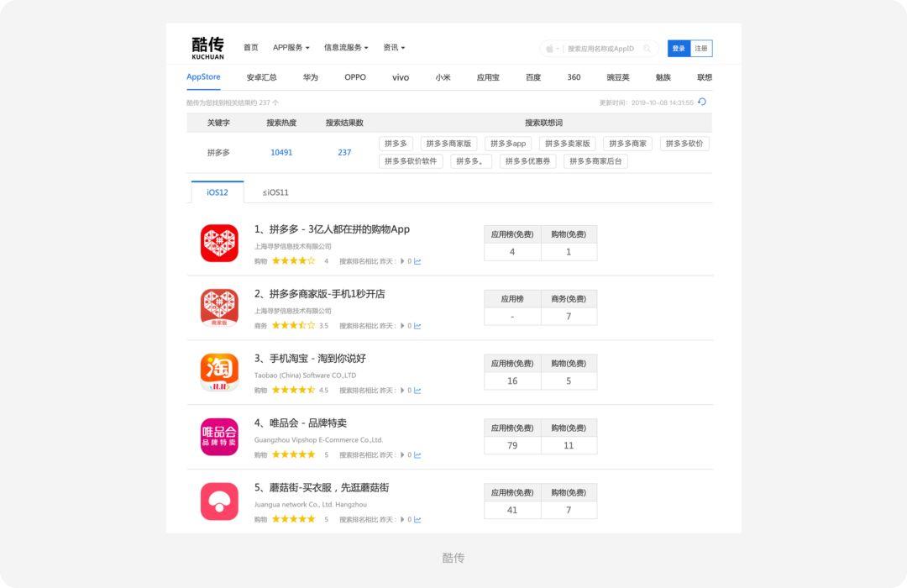Image resolution: width=907 pixels, height=588 pixels.
Task: Open the platform selector in search box
Action: tap(553, 49)
